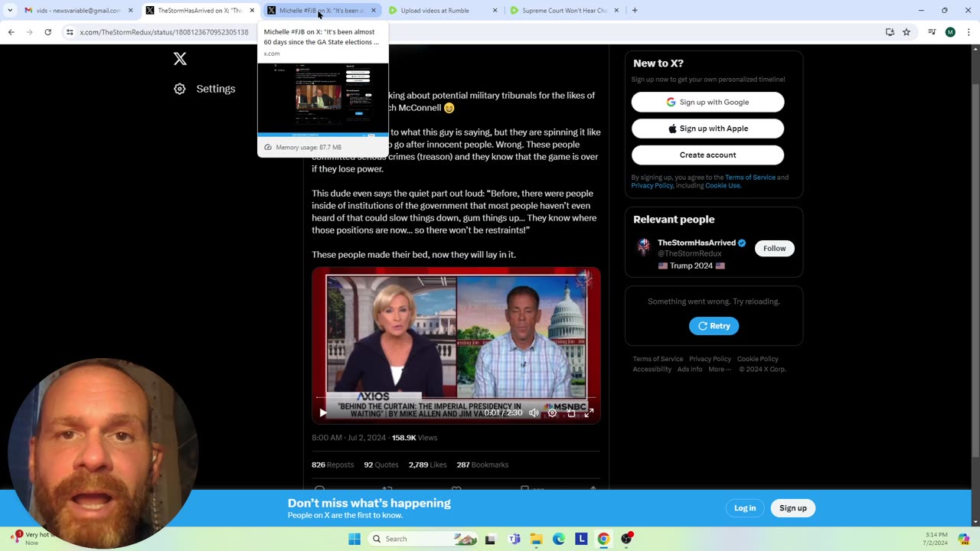Open Cookie Use link
The width and height of the screenshot is (980, 551).
pyautogui.click(x=723, y=185)
